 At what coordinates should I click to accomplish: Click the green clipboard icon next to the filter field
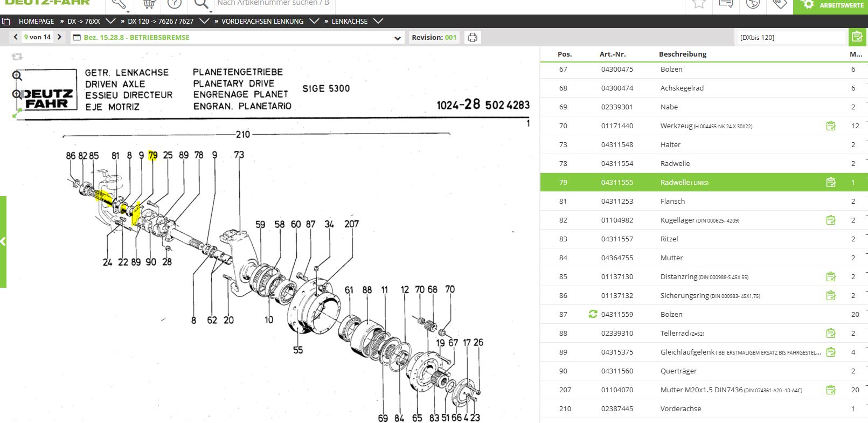856,37
